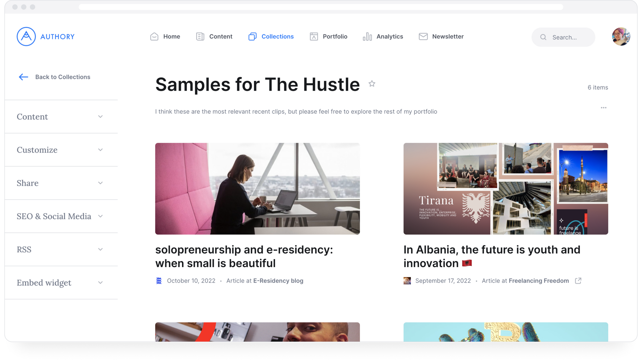Star the Samples for The Hustle collection

[x=372, y=84]
